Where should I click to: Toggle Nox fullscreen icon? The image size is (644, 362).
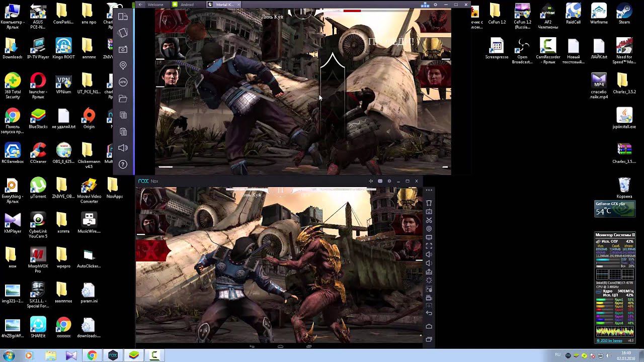429,246
